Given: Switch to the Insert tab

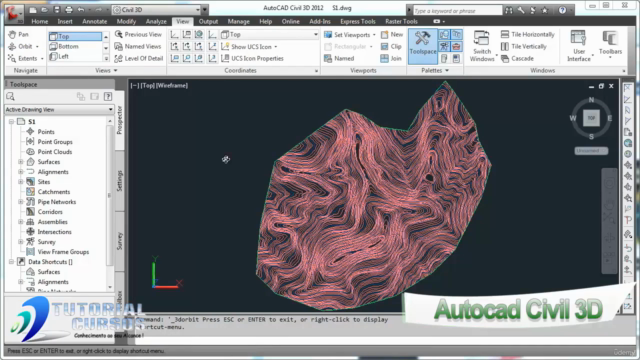Looking at the screenshot, I should click(65, 21).
